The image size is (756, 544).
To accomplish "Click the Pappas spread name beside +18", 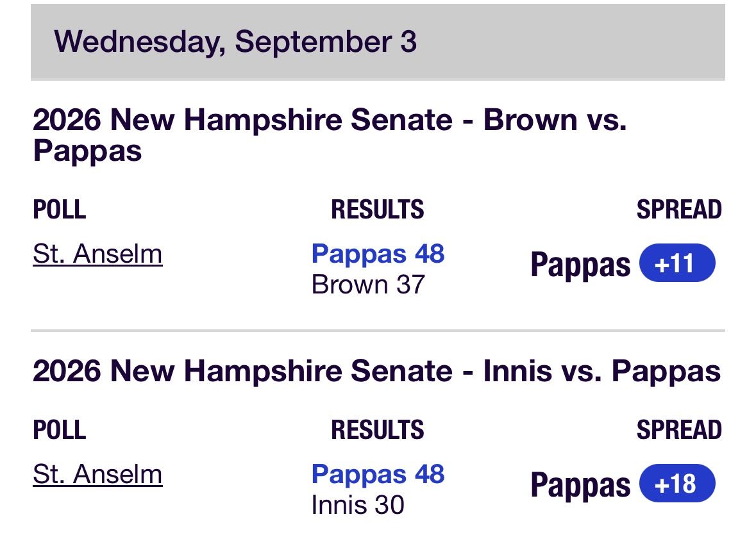I will tap(580, 485).
